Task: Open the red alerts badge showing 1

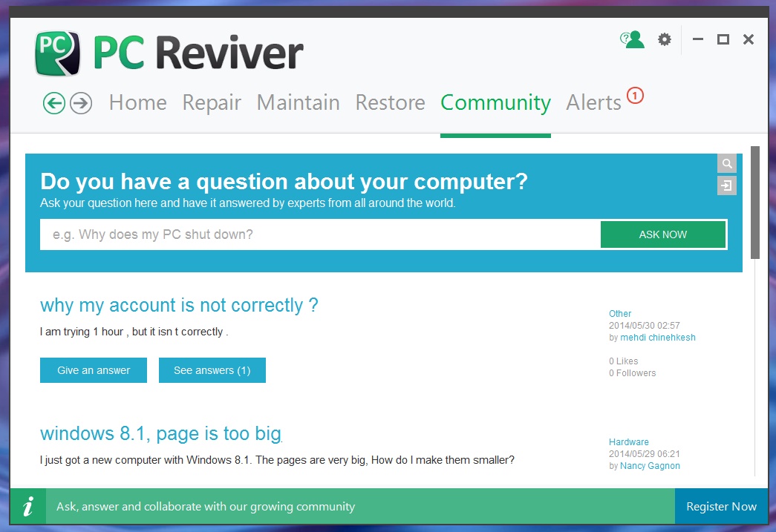Action: pyautogui.click(x=635, y=96)
